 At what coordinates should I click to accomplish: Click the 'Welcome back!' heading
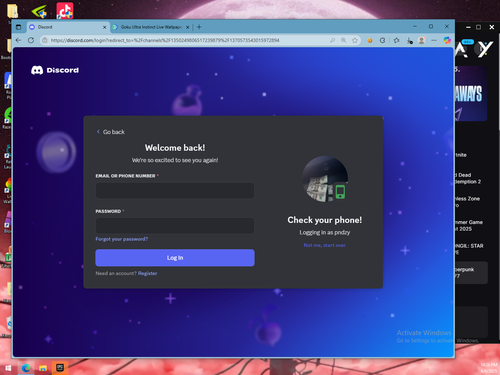point(175,148)
